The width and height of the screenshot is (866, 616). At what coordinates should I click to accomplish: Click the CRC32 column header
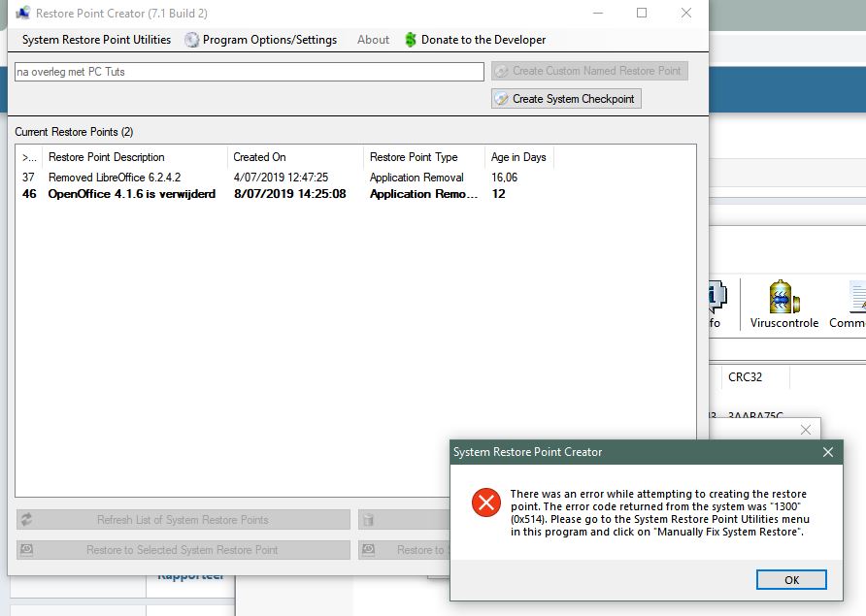(746, 376)
